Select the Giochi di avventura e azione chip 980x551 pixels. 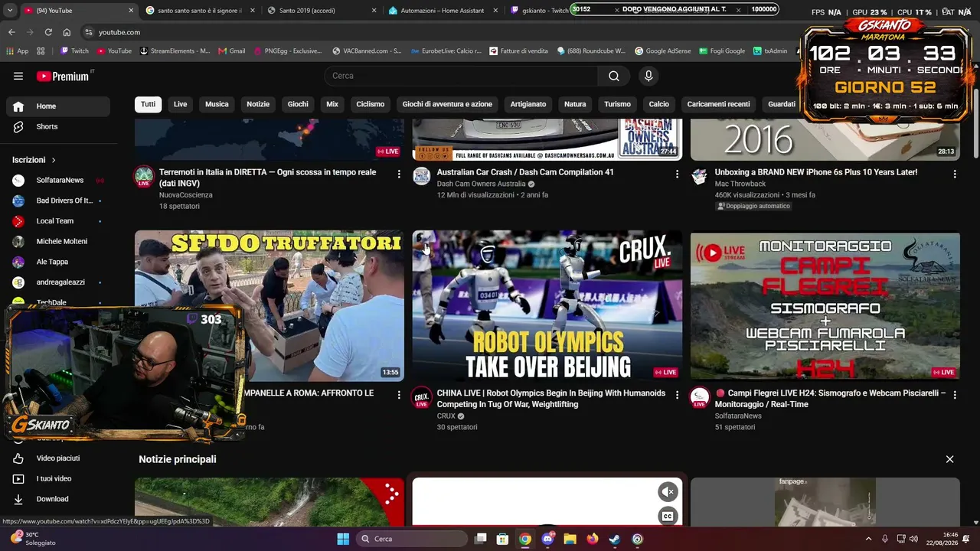[x=447, y=104]
